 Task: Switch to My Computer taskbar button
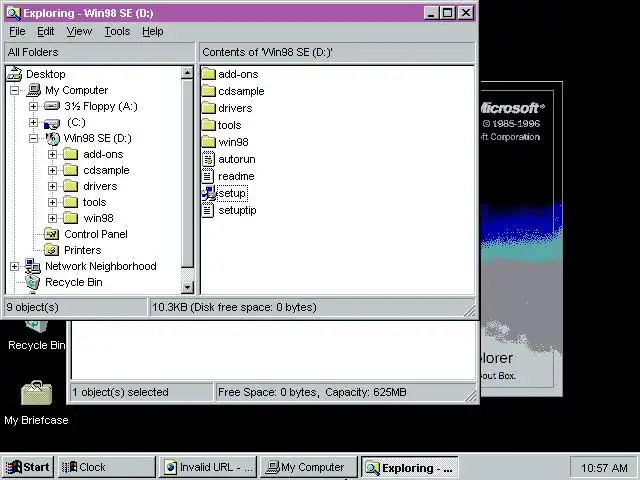coord(309,467)
